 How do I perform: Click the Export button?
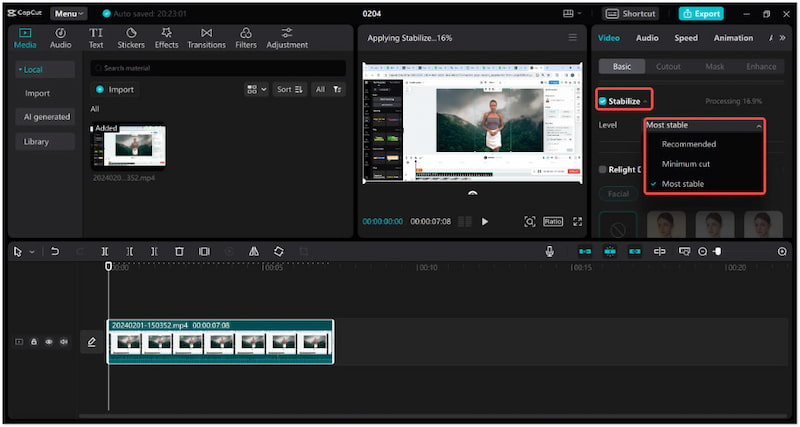click(x=700, y=14)
